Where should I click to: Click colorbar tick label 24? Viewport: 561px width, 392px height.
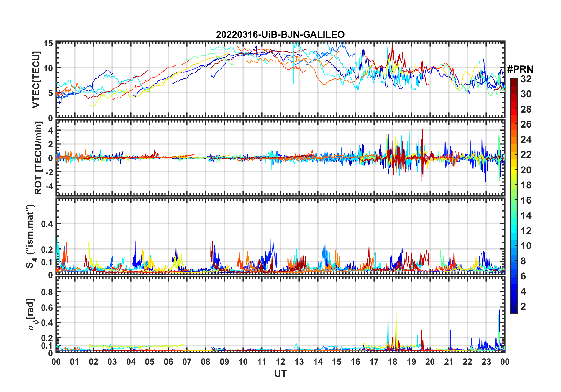(526, 139)
